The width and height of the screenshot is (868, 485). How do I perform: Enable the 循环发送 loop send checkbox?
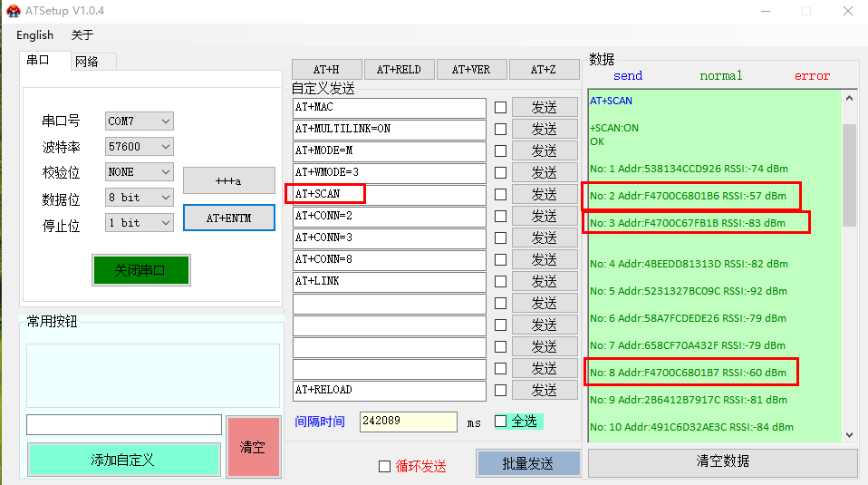[384, 466]
